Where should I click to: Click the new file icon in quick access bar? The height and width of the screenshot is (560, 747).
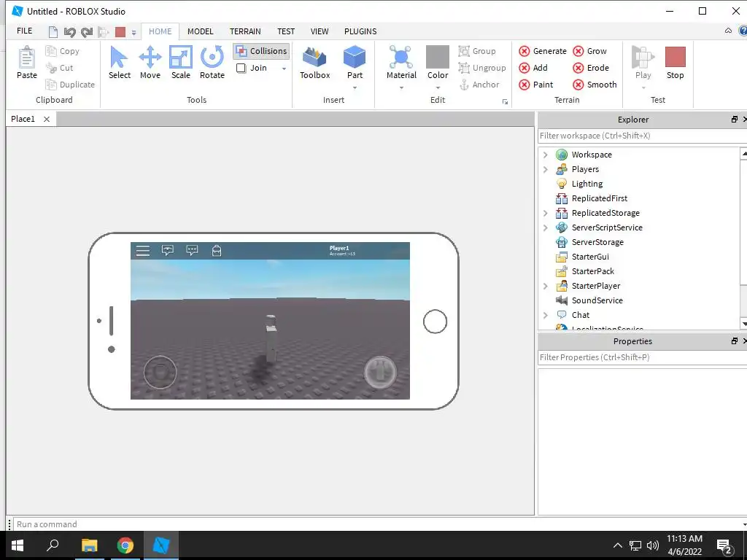(x=53, y=32)
